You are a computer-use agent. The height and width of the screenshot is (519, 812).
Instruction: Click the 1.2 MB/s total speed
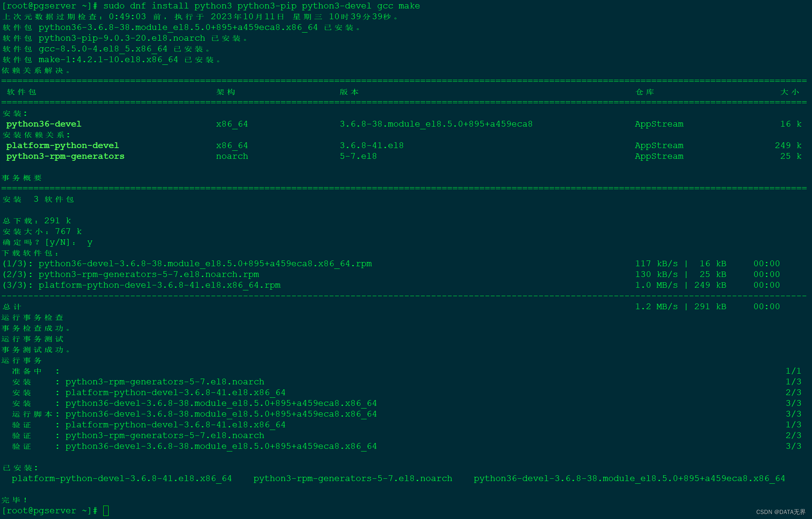(x=656, y=307)
